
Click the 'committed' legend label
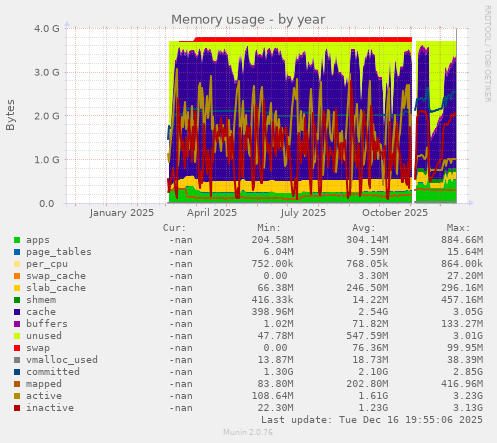pyautogui.click(x=53, y=372)
